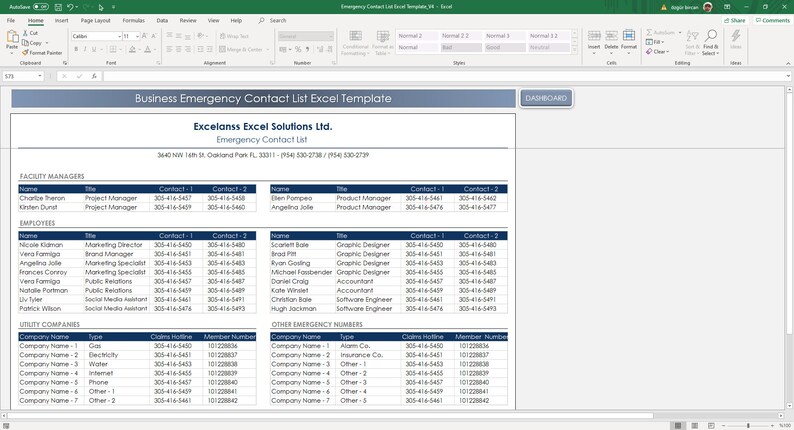Image resolution: width=794 pixels, height=430 pixels.
Task: Click the Fill button in Editing
Action: click(x=654, y=42)
